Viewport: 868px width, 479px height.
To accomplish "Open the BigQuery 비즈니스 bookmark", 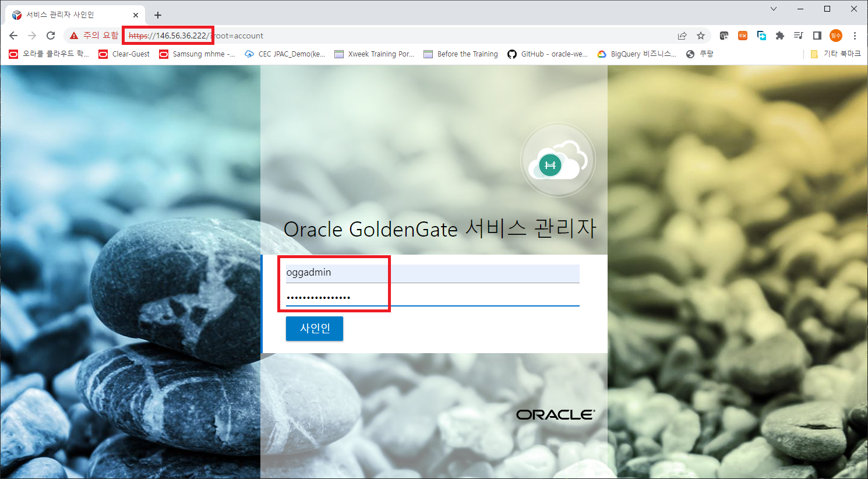I will click(637, 54).
